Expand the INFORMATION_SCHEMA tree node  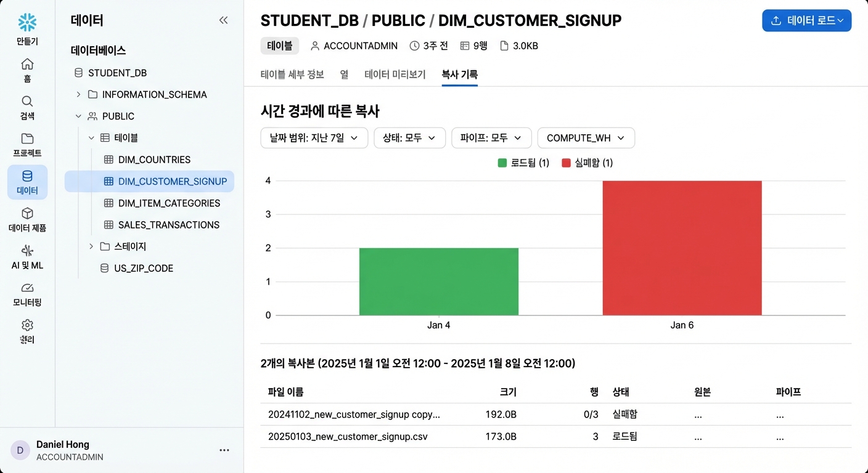tap(78, 94)
